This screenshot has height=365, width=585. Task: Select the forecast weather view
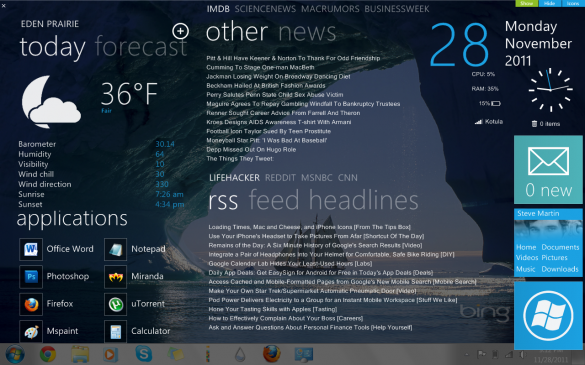point(141,46)
